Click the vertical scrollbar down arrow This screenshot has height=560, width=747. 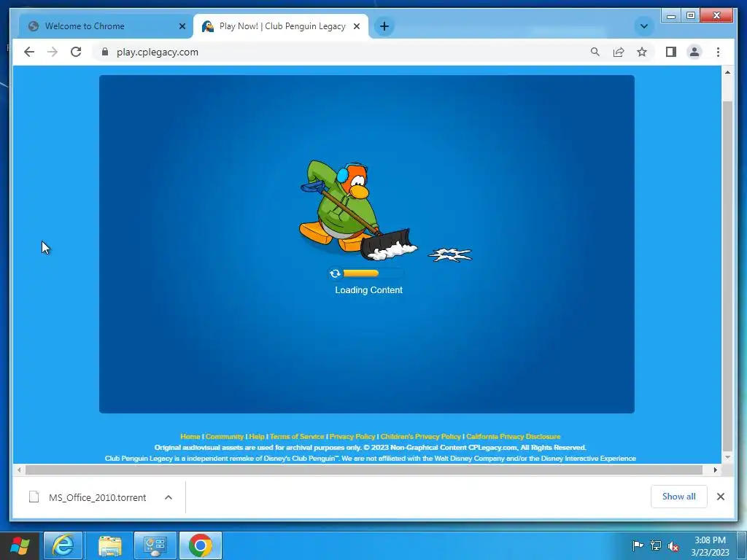click(727, 457)
